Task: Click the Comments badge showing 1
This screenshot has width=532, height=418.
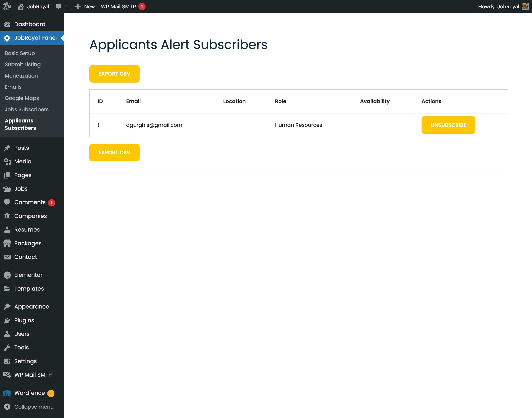Action: click(x=52, y=203)
